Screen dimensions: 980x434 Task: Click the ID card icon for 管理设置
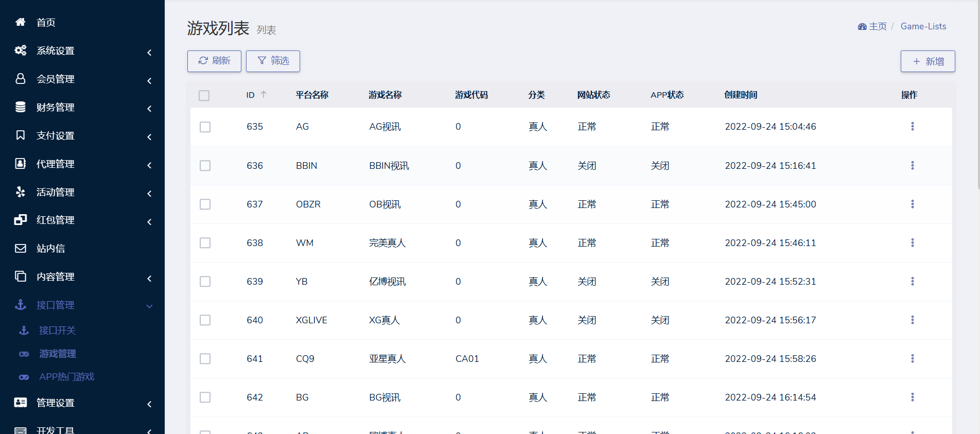[x=21, y=403]
